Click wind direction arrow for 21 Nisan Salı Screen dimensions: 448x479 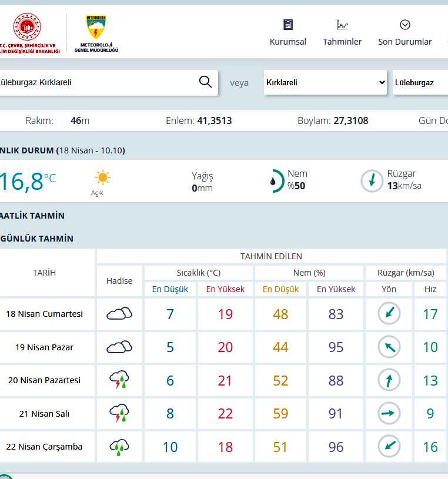click(x=389, y=414)
